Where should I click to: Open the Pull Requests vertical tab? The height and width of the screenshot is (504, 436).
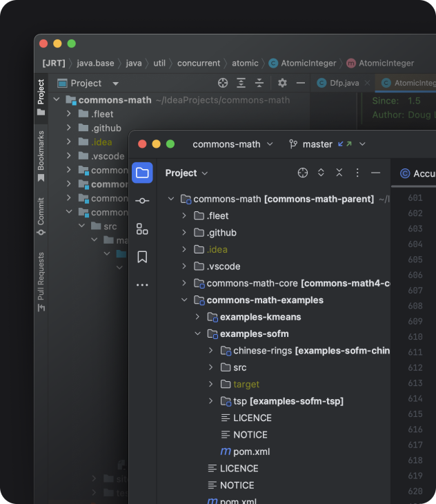(x=41, y=281)
